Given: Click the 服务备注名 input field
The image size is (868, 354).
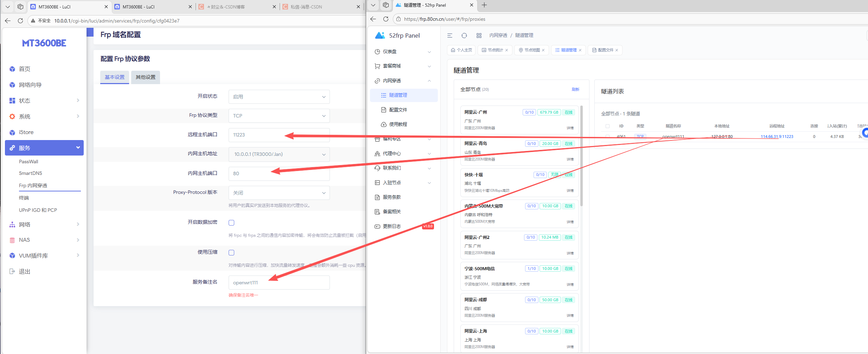Looking at the screenshot, I should click(x=279, y=283).
